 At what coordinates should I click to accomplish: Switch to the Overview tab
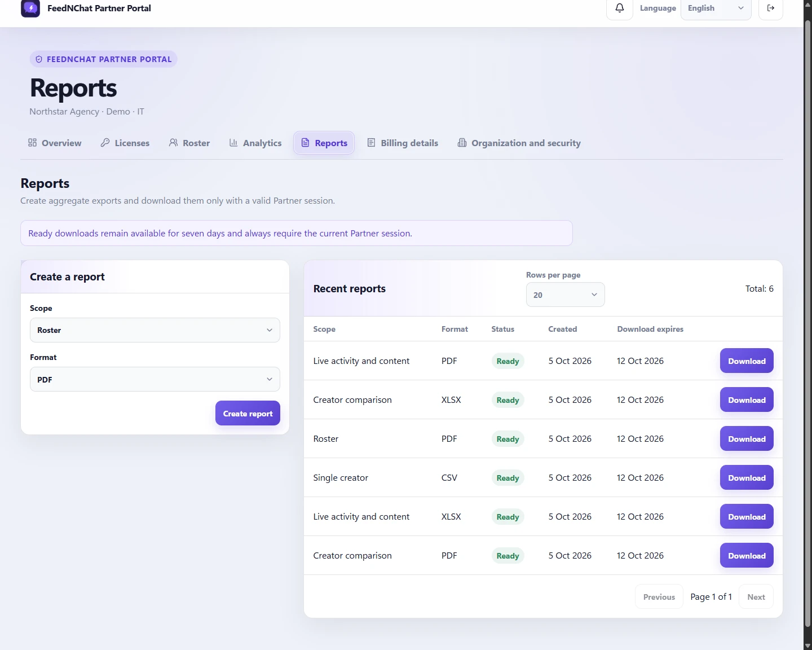55,143
